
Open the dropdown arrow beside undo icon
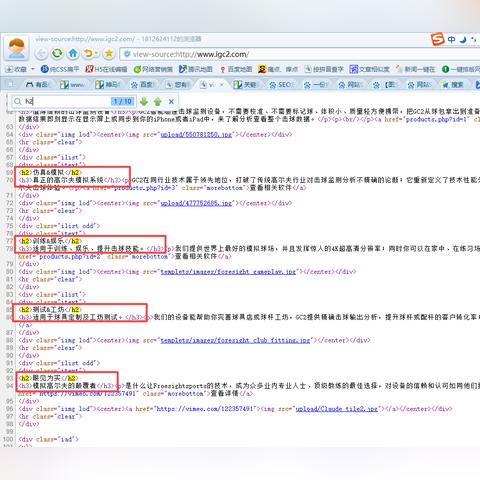click(97, 53)
